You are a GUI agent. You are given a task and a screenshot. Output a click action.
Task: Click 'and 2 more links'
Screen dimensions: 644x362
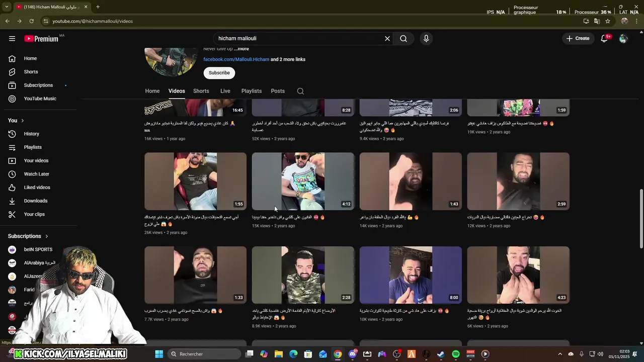(288, 59)
